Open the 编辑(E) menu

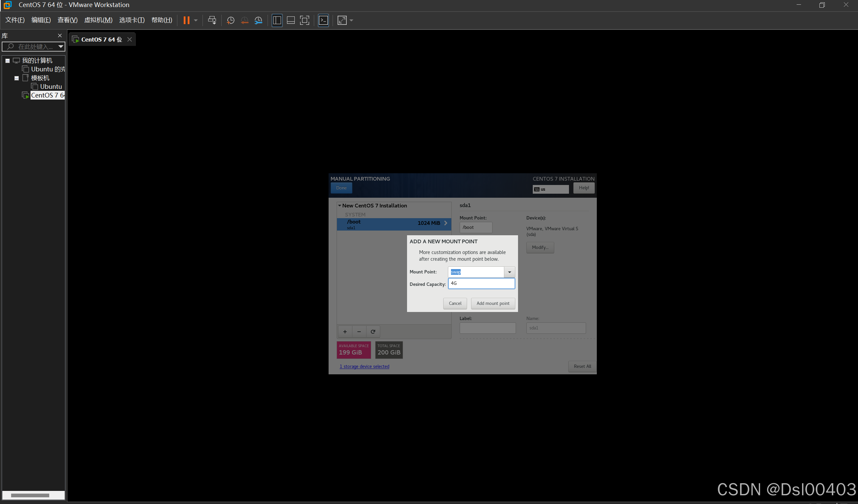(x=41, y=20)
